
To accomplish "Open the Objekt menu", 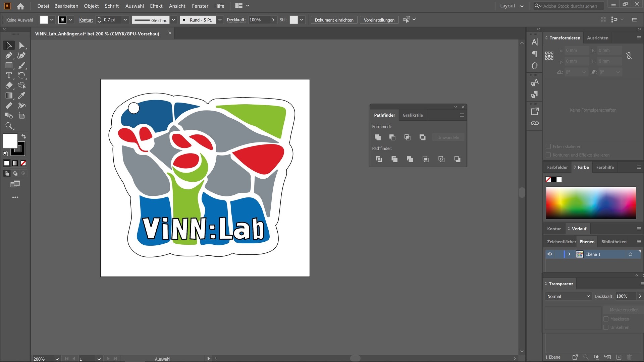I will (91, 6).
